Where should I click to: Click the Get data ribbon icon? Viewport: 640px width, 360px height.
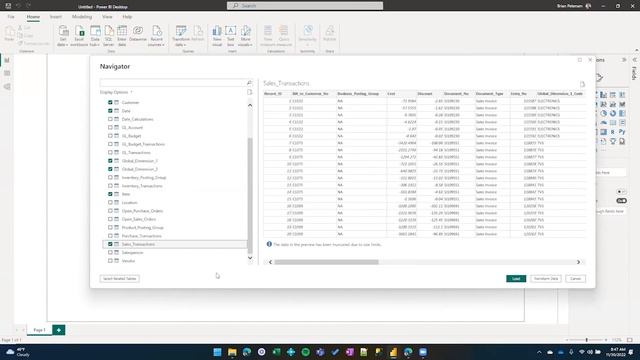pyautogui.click(x=63, y=31)
